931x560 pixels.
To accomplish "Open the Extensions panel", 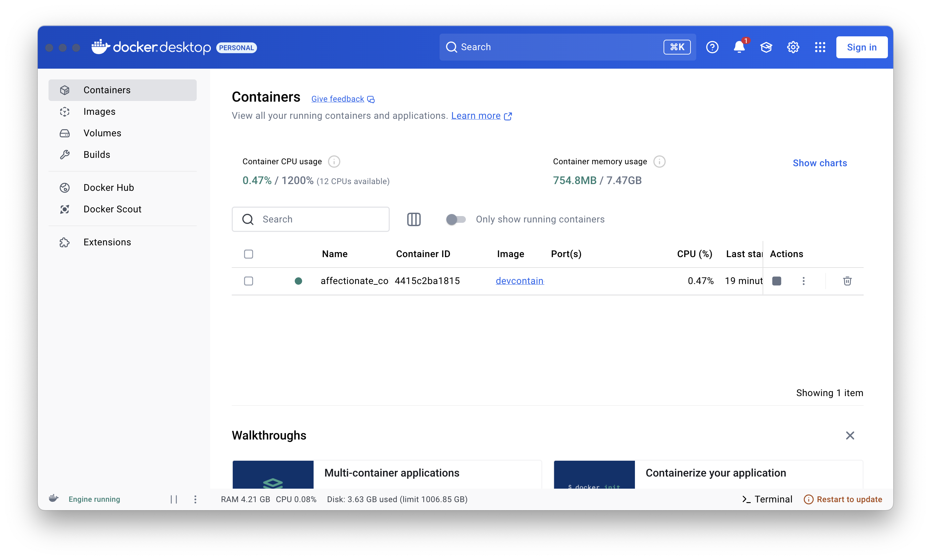I will click(107, 242).
